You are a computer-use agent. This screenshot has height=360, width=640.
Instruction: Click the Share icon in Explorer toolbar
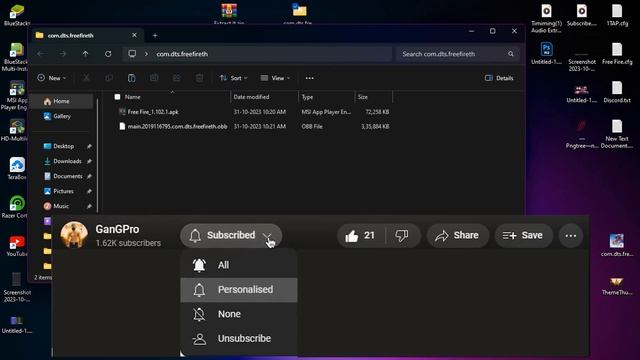[x=176, y=78]
